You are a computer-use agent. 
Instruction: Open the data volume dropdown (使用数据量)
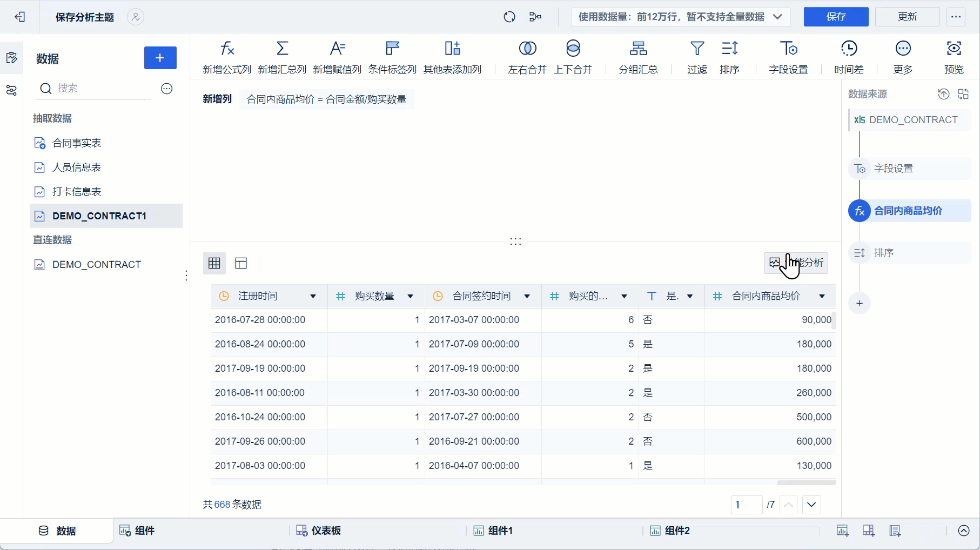681,17
